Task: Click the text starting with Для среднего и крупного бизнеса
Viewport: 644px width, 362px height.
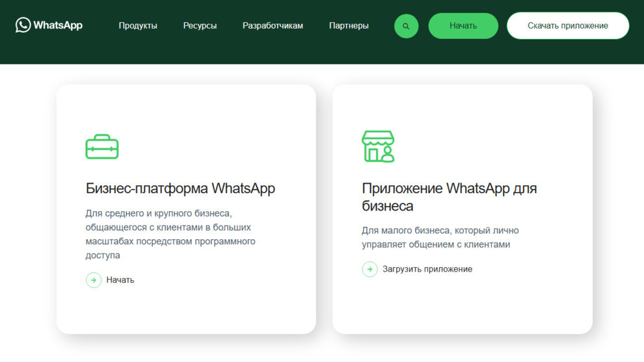Action: 170,235
